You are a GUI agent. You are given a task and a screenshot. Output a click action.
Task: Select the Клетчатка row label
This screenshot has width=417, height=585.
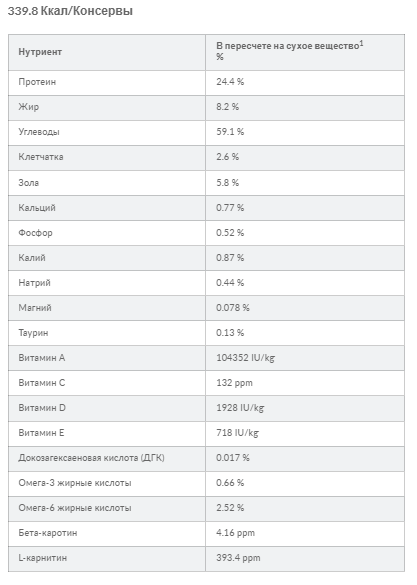[41, 157]
